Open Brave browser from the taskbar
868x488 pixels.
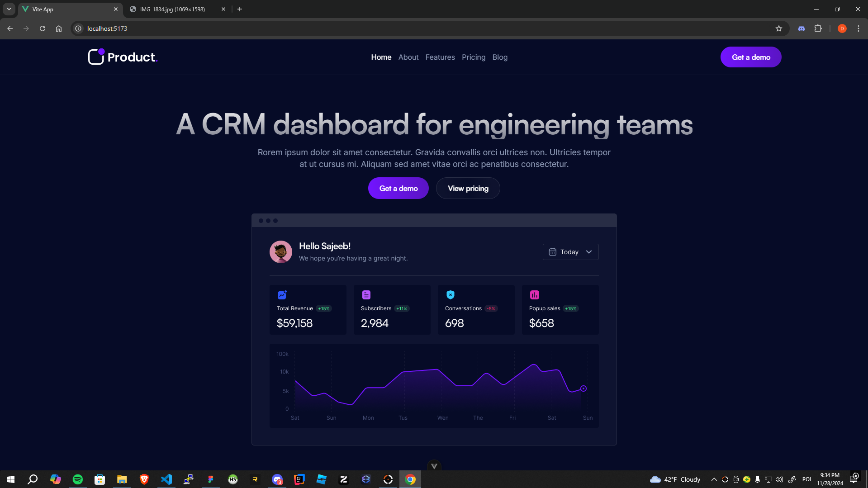[x=144, y=479]
